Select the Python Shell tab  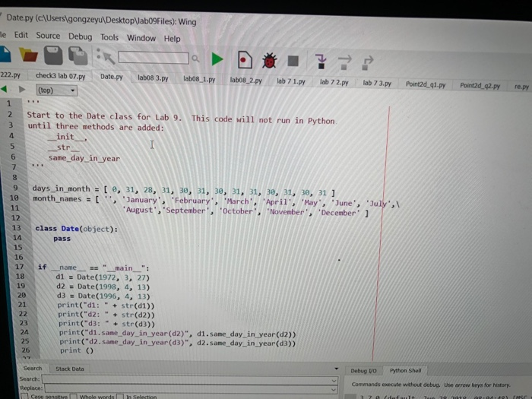point(405,371)
